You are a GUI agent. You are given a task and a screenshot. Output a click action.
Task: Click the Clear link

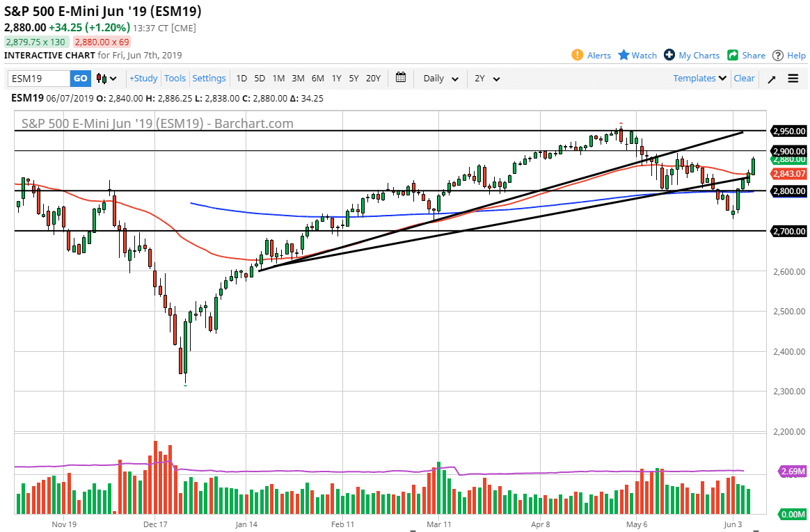[x=744, y=79]
